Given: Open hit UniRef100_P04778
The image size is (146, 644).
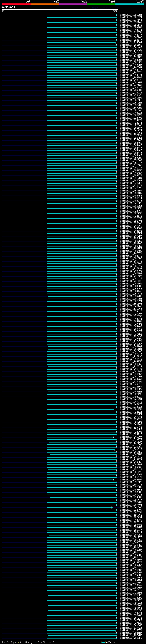Looking at the screenshot, I should (131, 30).
